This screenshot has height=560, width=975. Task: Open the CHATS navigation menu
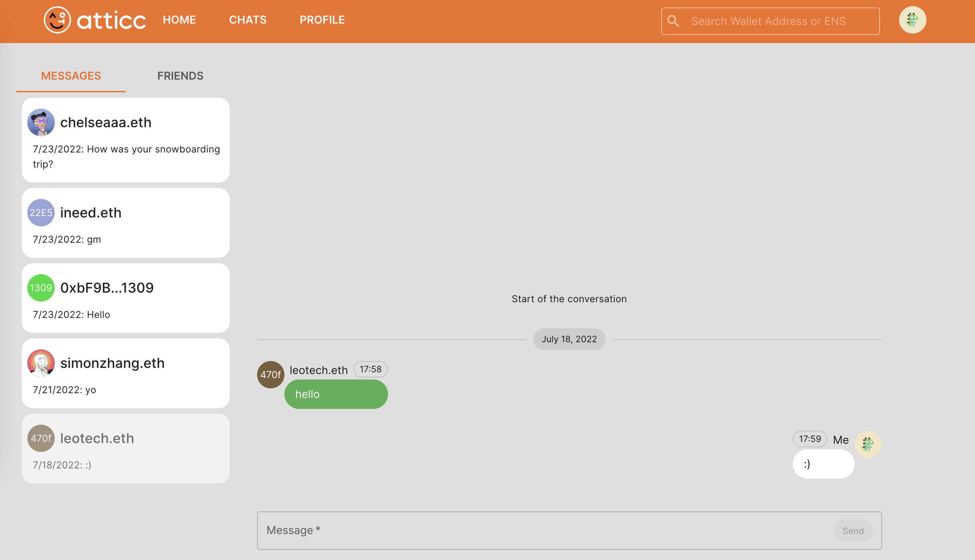pos(248,20)
